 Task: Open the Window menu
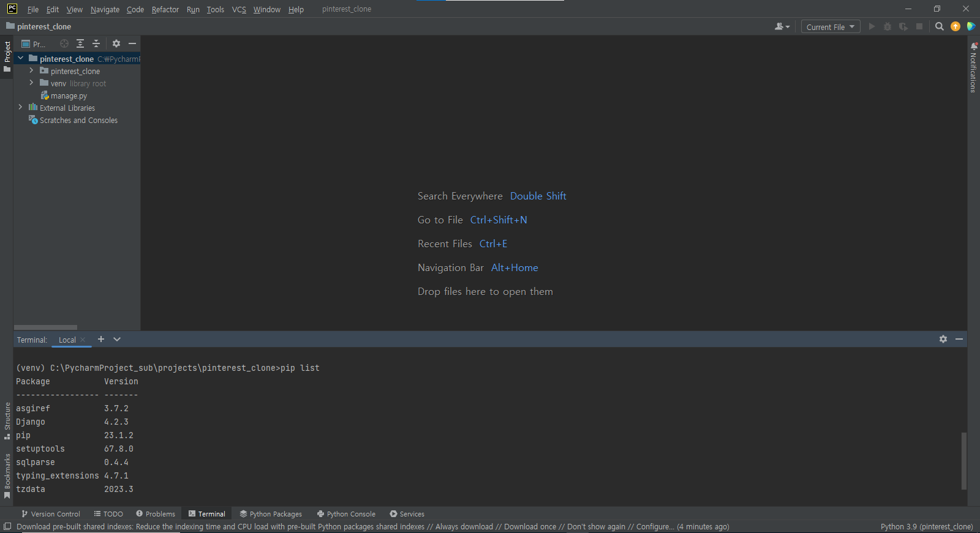[267, 9]
